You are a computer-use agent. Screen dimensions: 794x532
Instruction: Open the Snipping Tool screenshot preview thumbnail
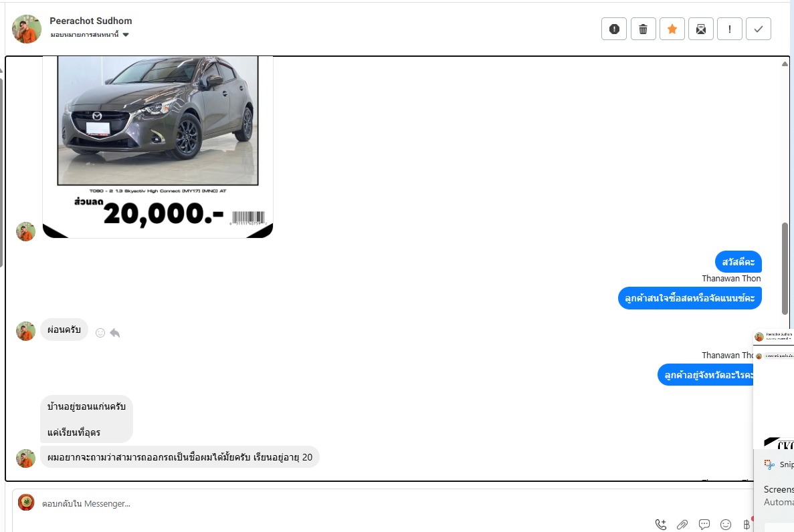774,389
